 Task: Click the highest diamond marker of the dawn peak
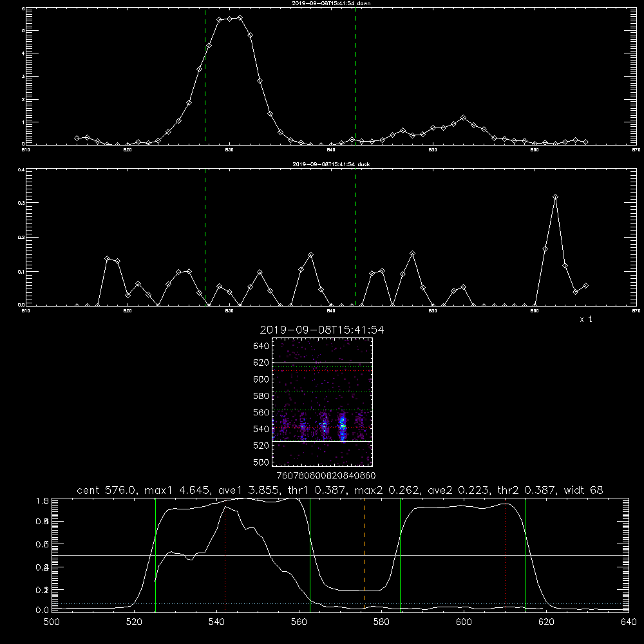click(240, 17)
